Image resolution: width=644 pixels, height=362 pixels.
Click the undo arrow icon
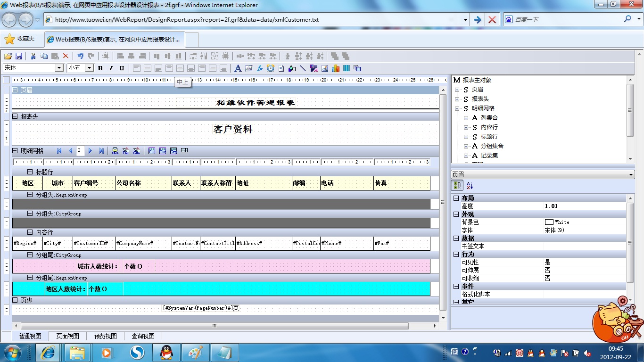[x=80, y=56]
